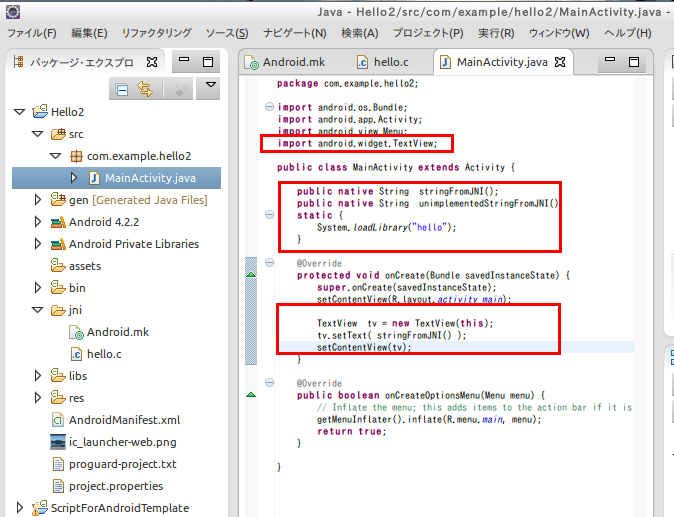
Task: Select ic_launcher-web.png file
Action: click(x=123, y=442)
